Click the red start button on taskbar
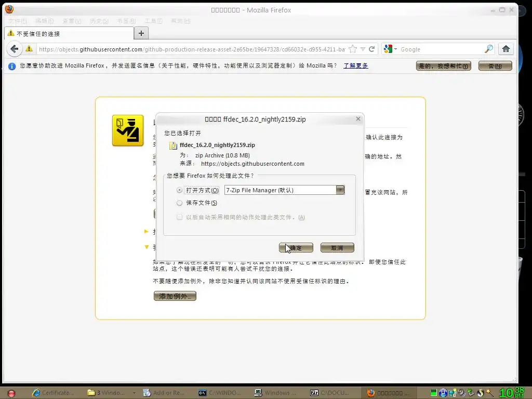The image size is (532, 399). tap(11, 393)
